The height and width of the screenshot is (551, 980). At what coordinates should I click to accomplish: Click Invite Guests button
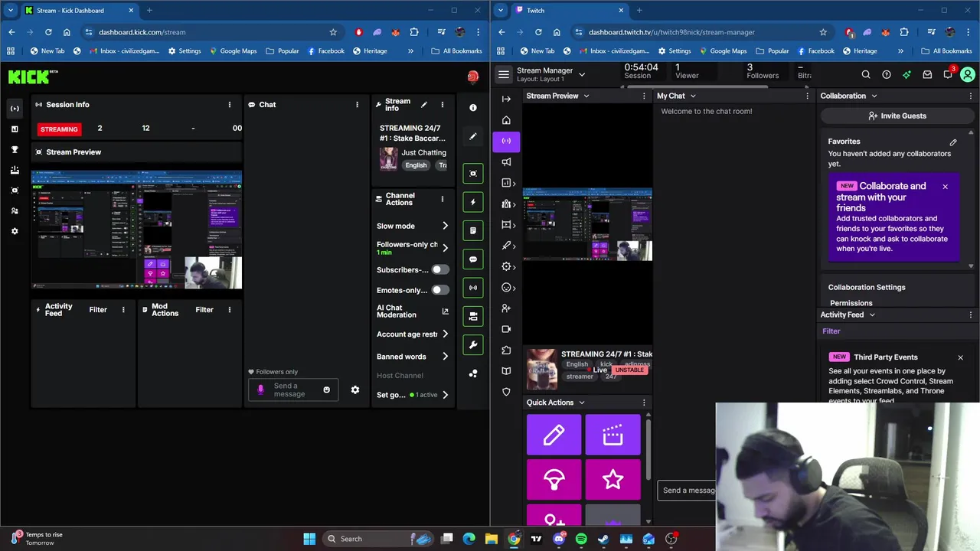(897, 116)
